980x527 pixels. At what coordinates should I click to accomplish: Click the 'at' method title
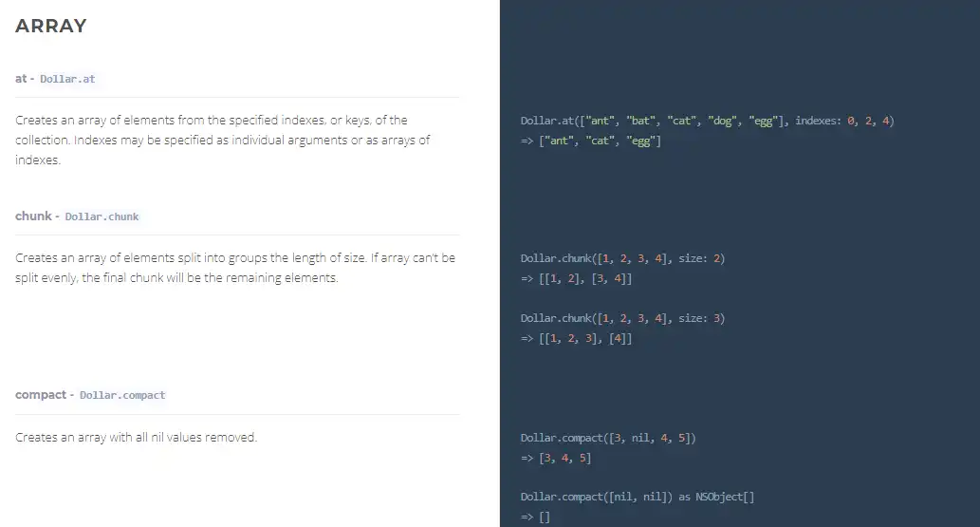click(x=21, y=78)
